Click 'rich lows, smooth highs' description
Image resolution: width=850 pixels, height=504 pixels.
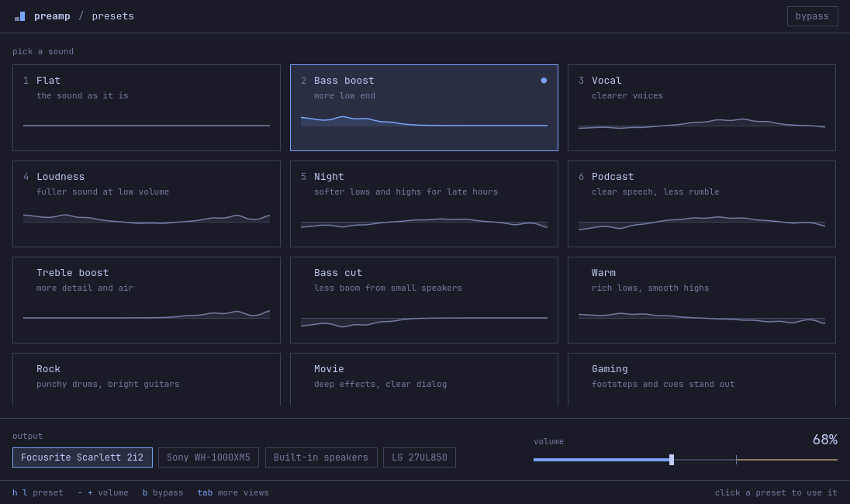(651, 288)
